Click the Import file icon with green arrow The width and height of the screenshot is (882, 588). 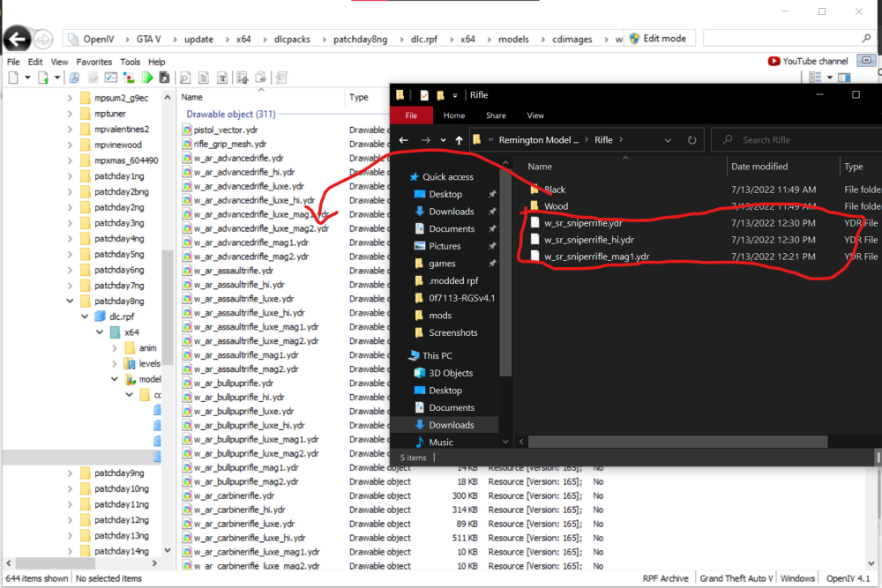click(x=42, y=78)
